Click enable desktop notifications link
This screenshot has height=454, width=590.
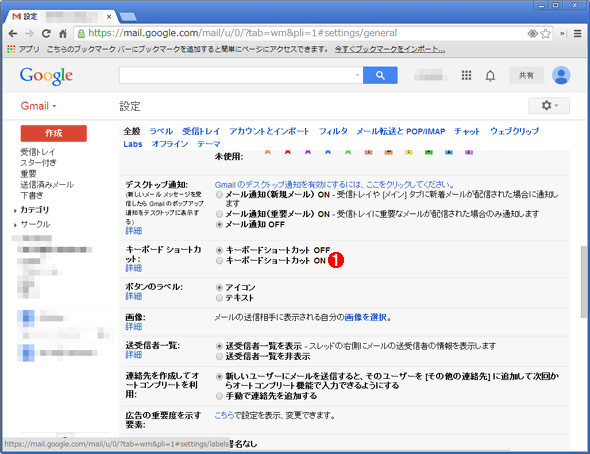click(x=335, y=185)
